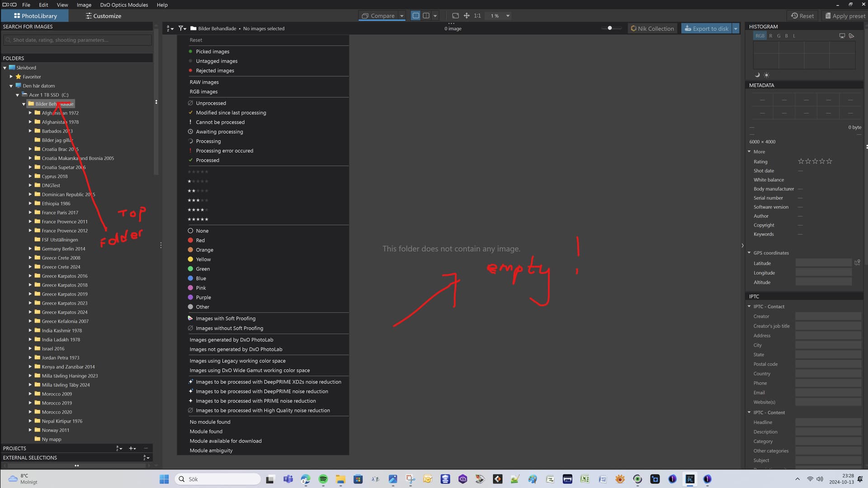868x488 pixels.
Task: Click the Nik Collection button
Action: 652,28
